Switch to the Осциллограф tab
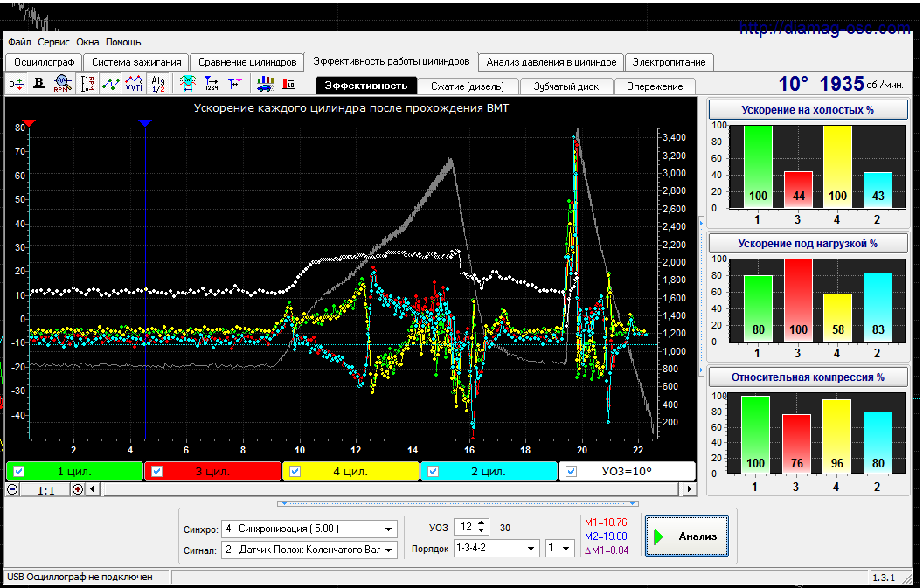The image size is (923, 588). coord(45,62)
